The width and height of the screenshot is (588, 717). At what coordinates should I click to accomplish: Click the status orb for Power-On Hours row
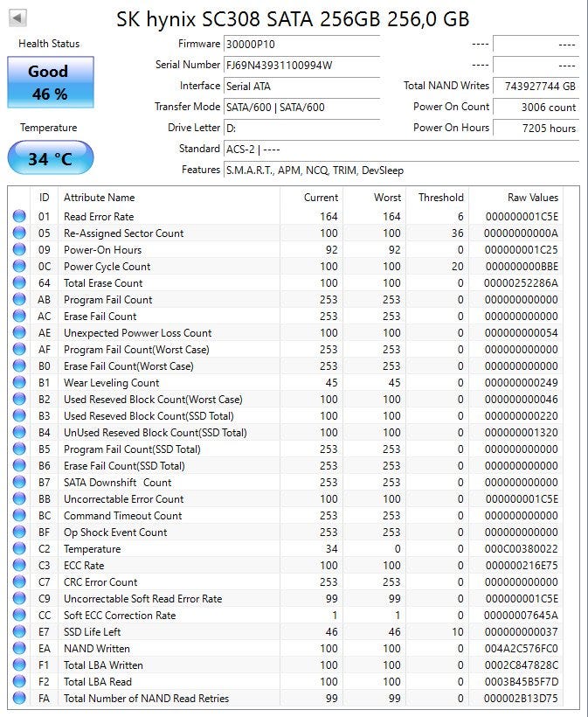(19, 250)
